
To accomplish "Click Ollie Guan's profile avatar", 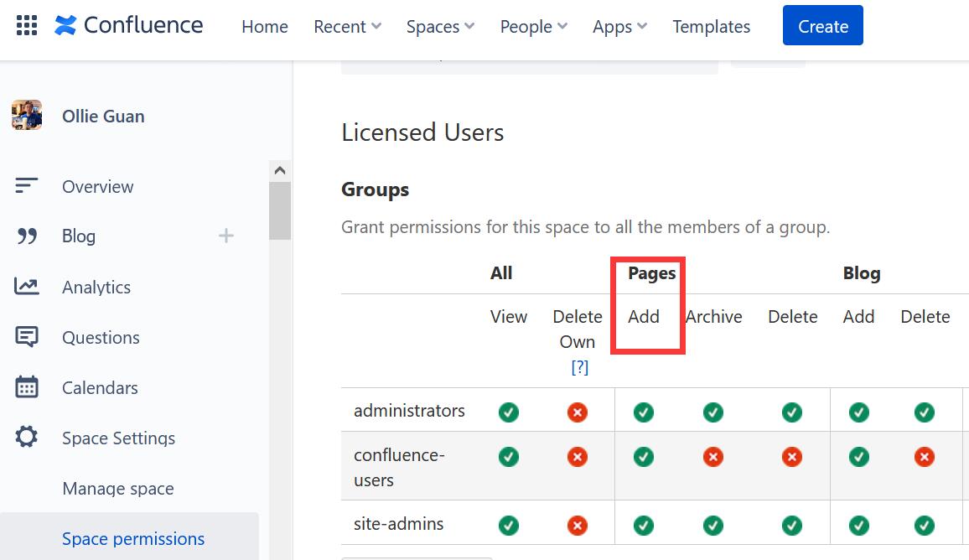I will [x=26, y=115].
